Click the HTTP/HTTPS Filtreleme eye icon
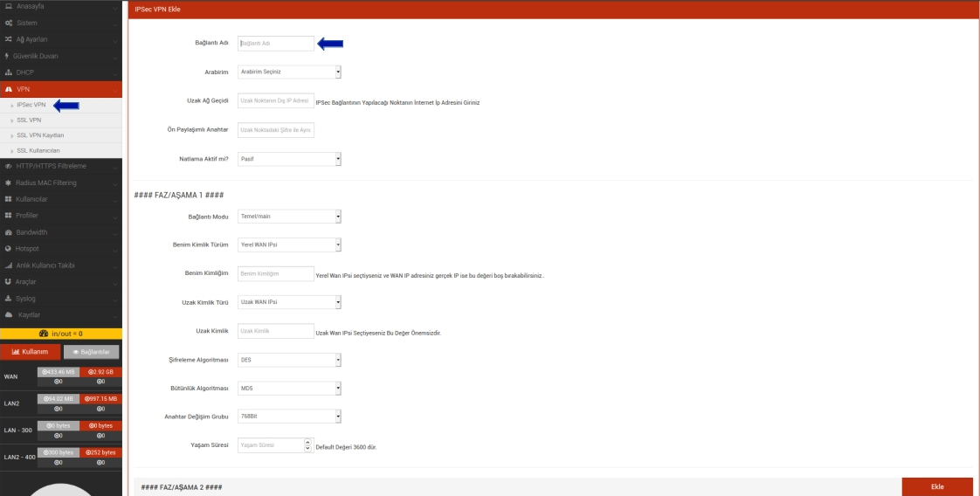 9,166
